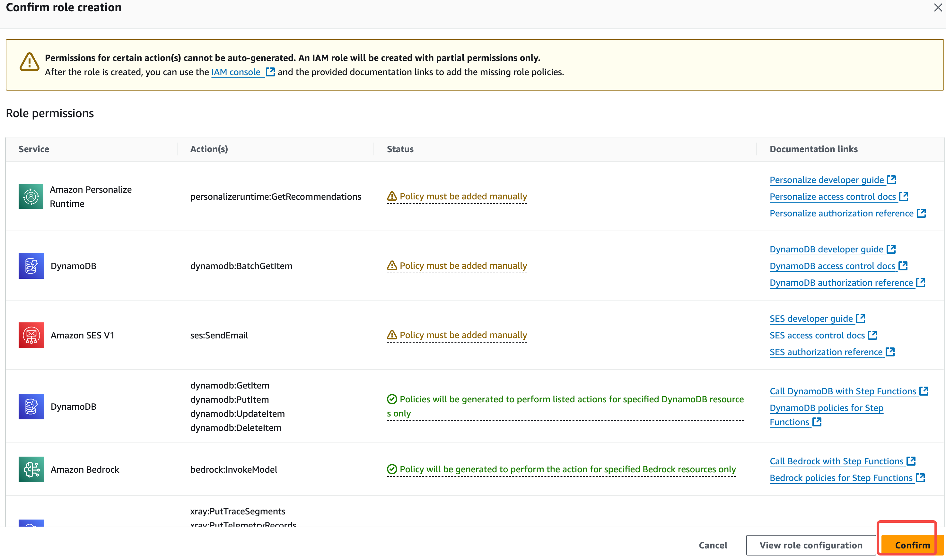Screen dimensions: 946x560
Task: Click the Action(s) column header
Action: point(209,149)
